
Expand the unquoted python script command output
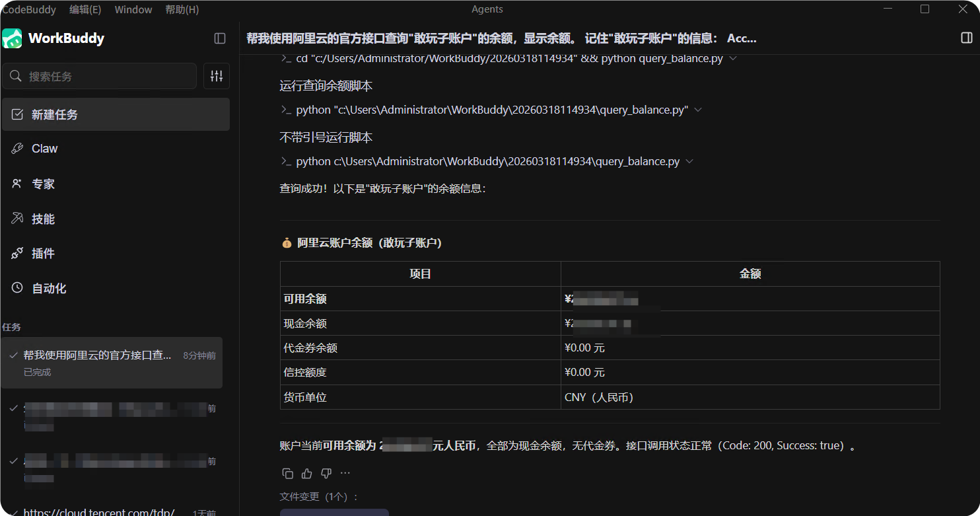point(689,161)
